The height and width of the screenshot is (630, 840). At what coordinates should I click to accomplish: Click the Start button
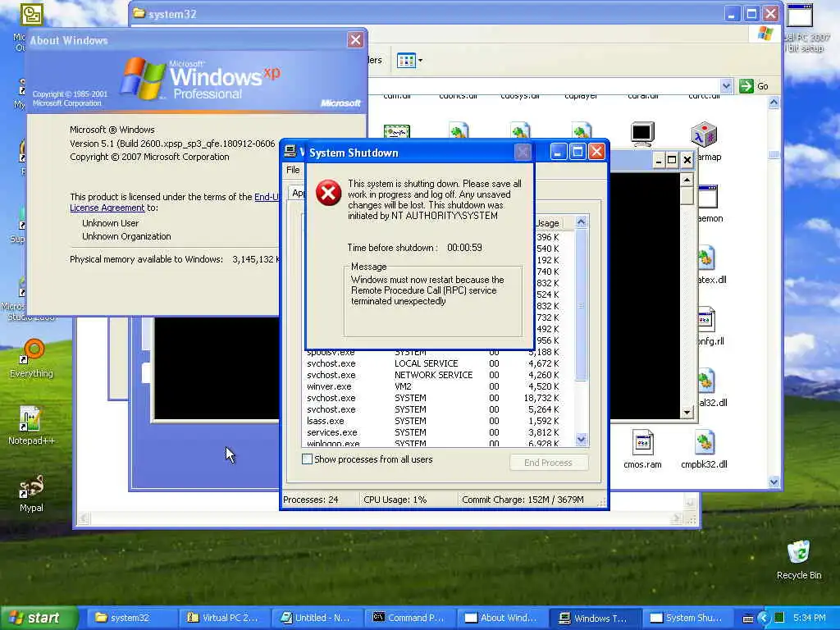(x=39, y=618)
